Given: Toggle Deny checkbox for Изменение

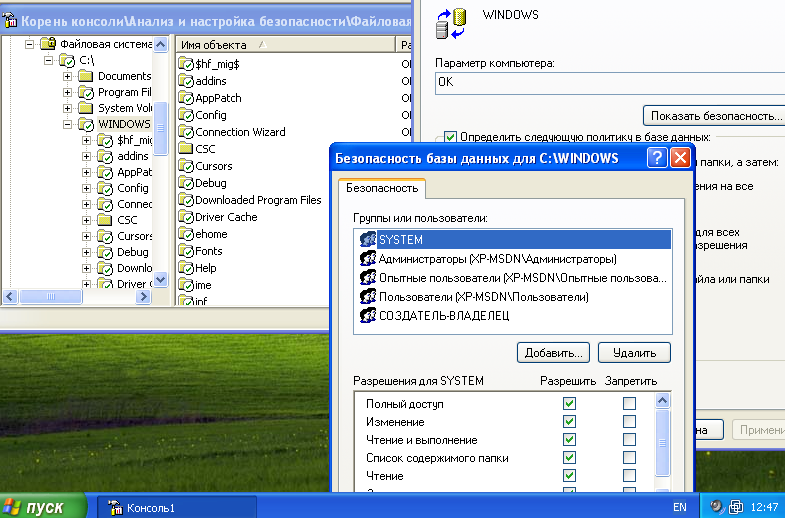Looking at the screenshot, I should click(629, 421).
